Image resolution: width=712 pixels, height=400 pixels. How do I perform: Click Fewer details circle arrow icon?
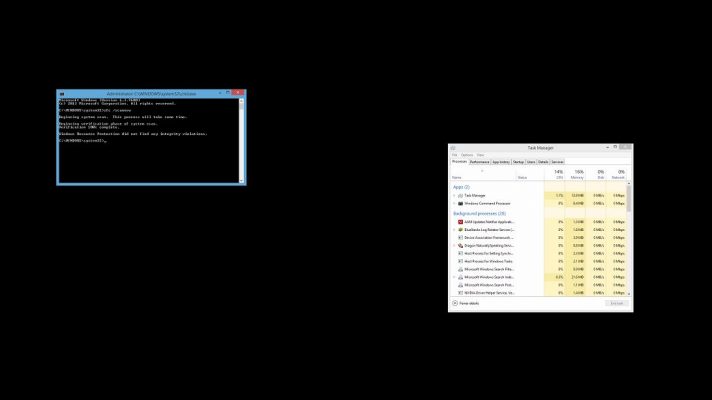[x=455, y=303]
